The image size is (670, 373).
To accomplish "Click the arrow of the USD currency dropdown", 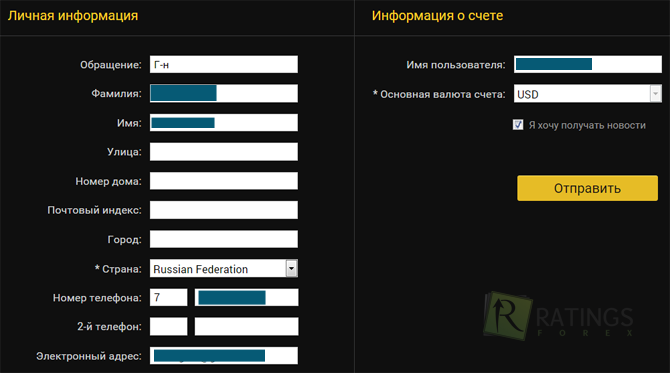I will click(x=655, y=94).
